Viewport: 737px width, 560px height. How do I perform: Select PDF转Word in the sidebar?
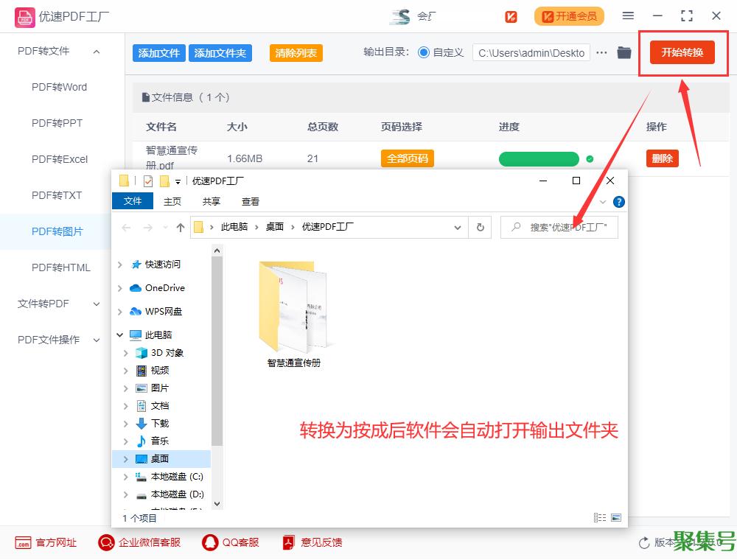point(59,87)
